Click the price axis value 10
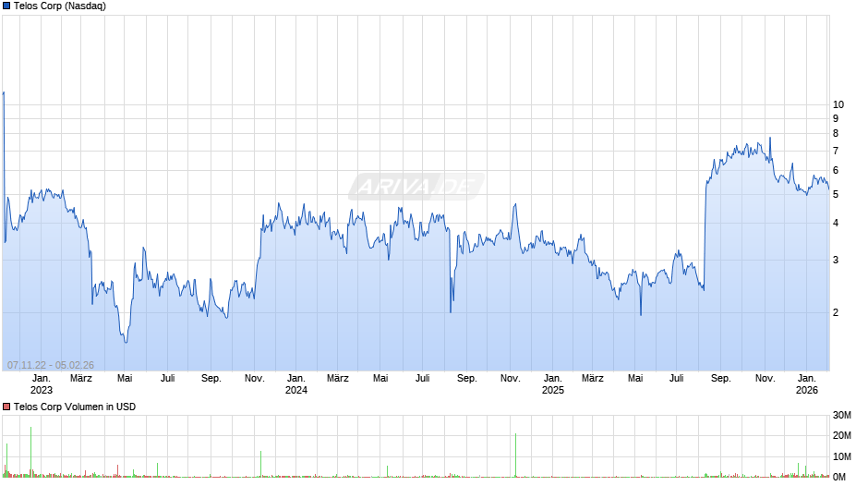 coord(838,104)
